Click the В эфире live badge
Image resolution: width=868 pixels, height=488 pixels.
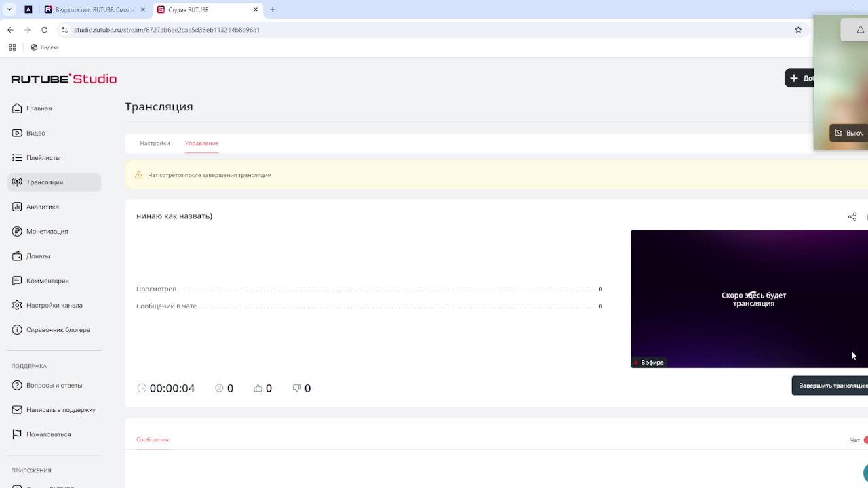click(649, 363)
